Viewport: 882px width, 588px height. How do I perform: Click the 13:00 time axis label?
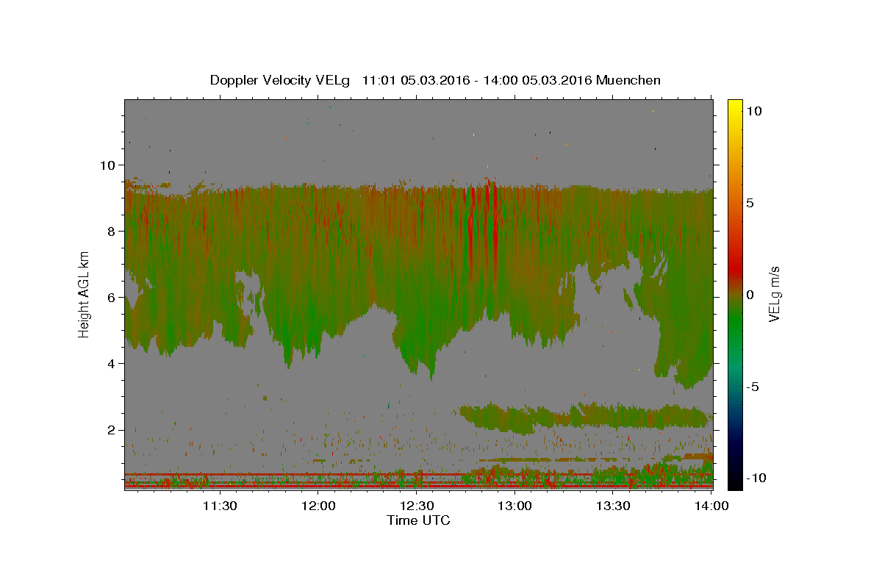(515, 506)
